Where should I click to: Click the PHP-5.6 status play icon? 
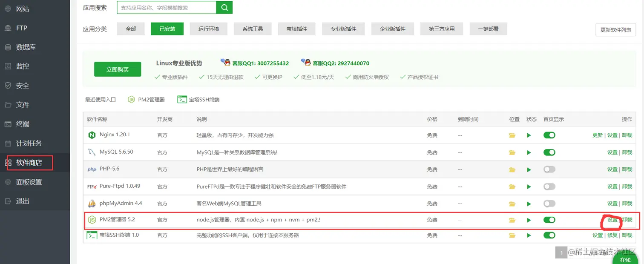pos(529,169)
